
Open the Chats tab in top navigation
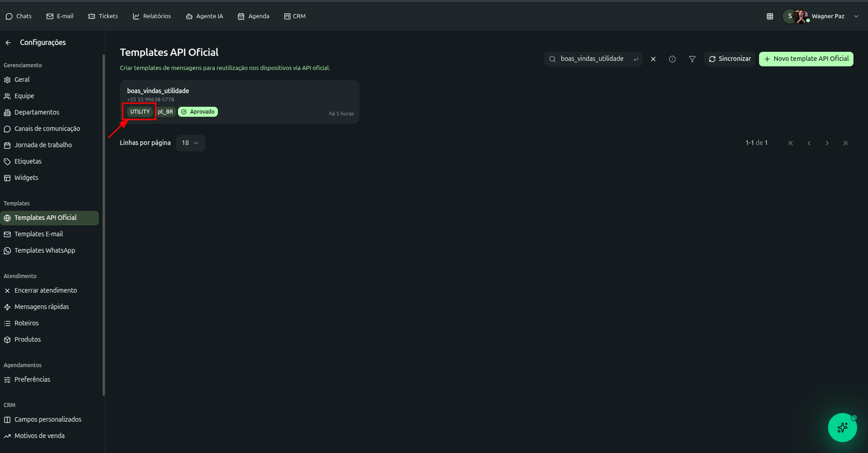[19, 16]
